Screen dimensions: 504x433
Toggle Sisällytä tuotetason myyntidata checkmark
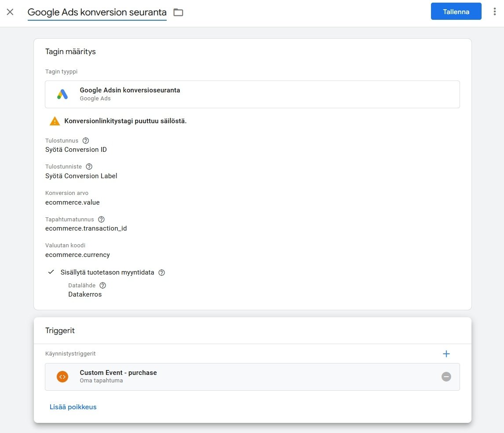tap(51, 272)
